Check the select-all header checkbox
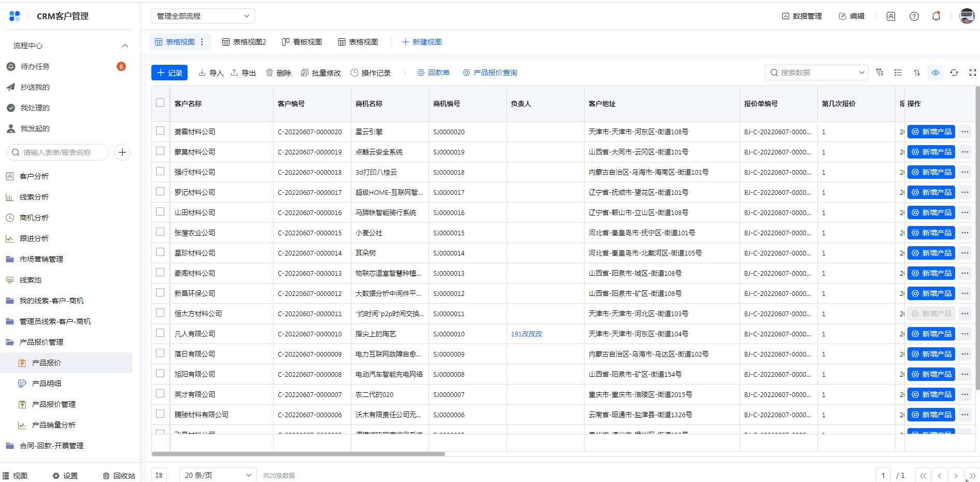 [x=160, y=103]
